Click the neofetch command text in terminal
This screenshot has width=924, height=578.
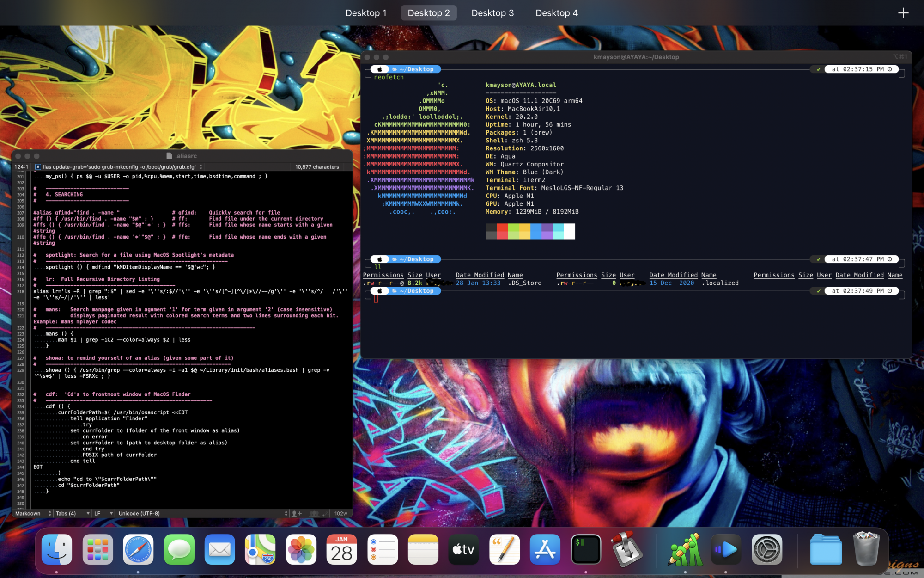pyautogui.click(x=389, y=77)
